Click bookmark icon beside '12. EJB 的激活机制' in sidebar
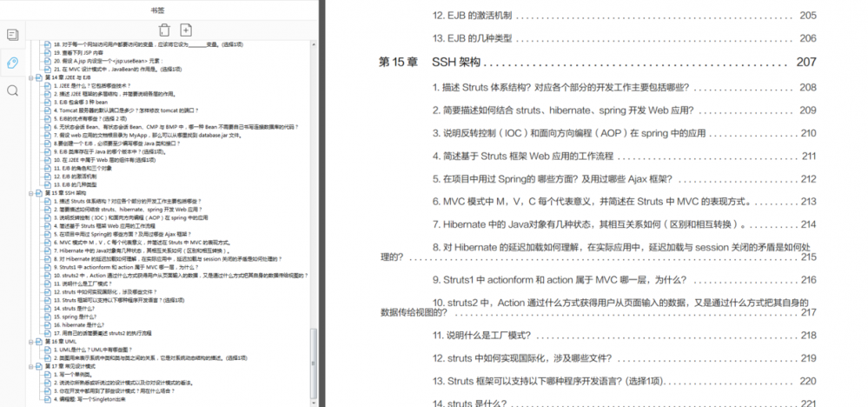 (48, 176)
